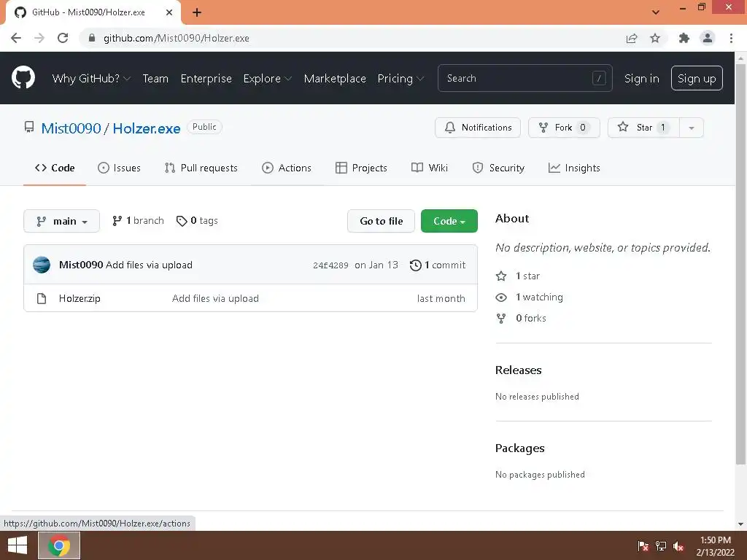747x560 pixels.
Task: Open the Chrome extensions puzzle icon
Action: (684, 38)
